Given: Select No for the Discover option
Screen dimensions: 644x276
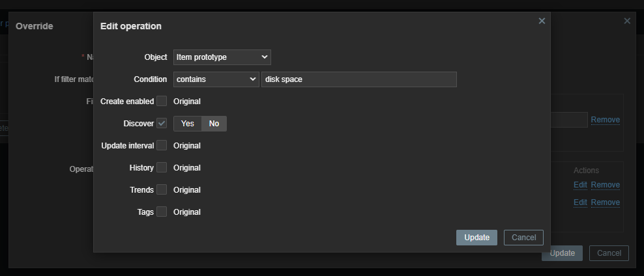Looking at the screenshot, I should [x=214, y=124].
